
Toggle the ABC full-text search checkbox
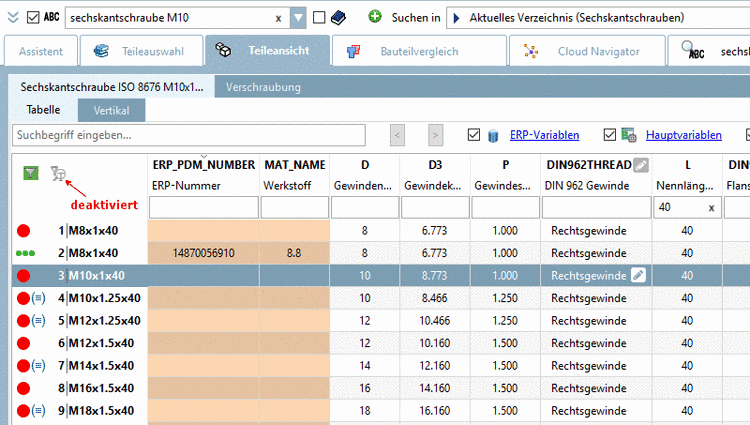(x=33, y=18)
